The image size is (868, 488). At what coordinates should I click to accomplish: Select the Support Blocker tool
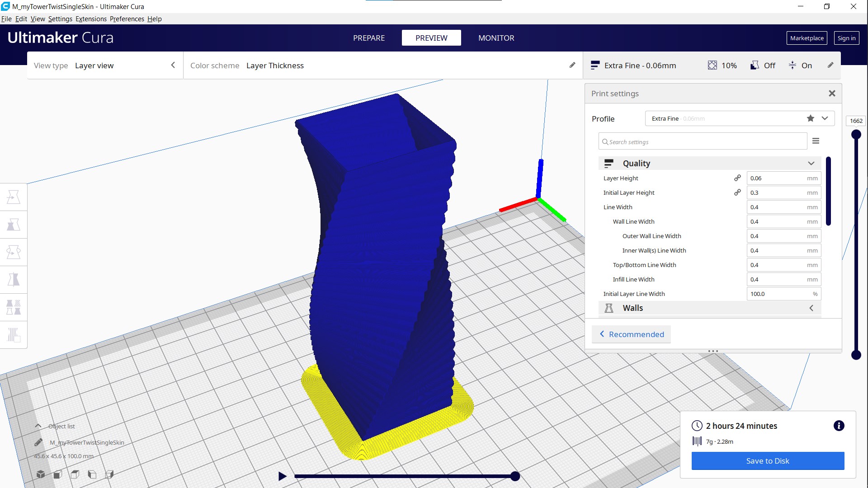point(14,335)
